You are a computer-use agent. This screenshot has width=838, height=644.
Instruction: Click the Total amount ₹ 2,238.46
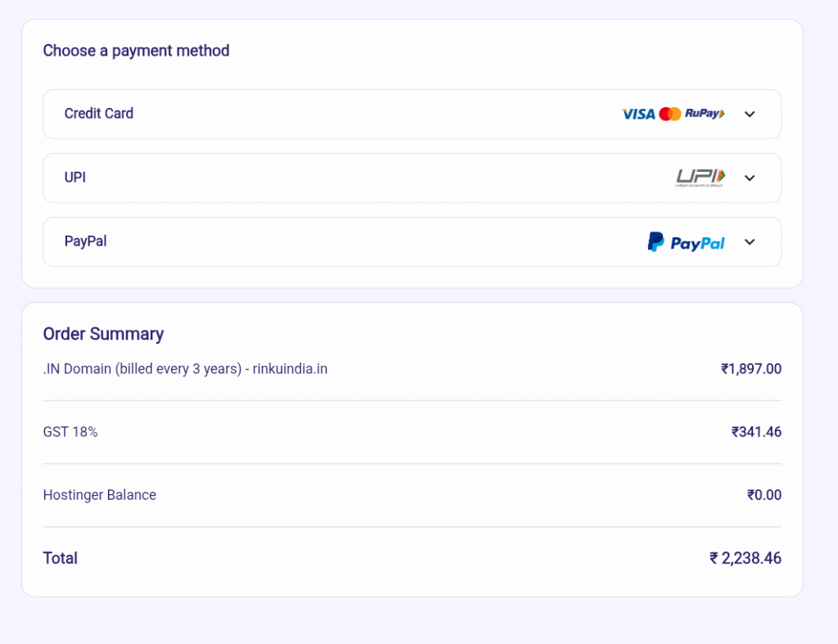coord(746,559)
